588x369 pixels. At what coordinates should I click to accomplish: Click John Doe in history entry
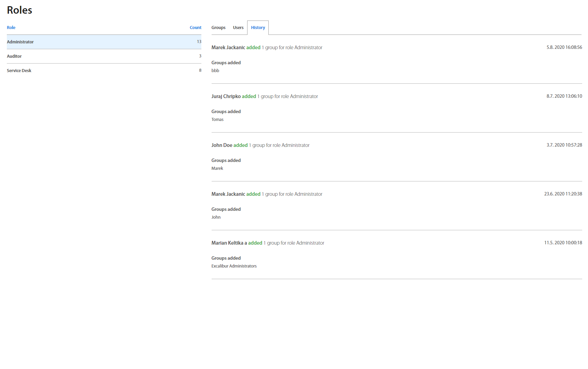(222, 145)
